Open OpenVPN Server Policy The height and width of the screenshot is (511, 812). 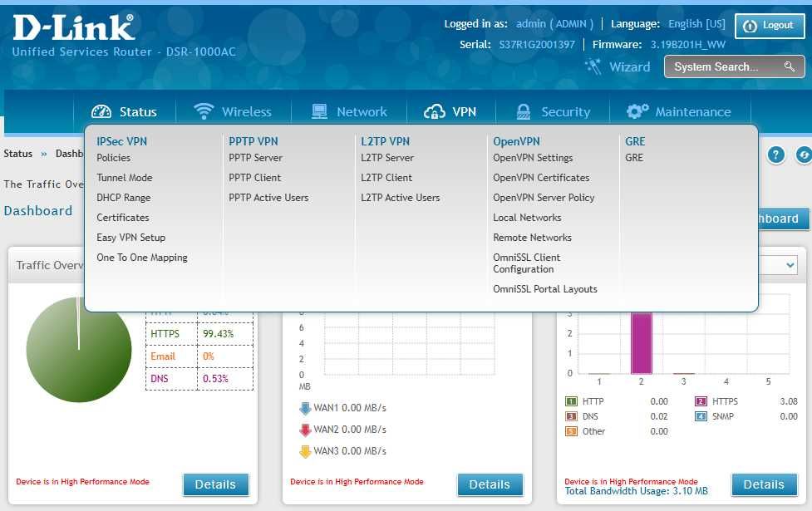(x=544, y=198)
